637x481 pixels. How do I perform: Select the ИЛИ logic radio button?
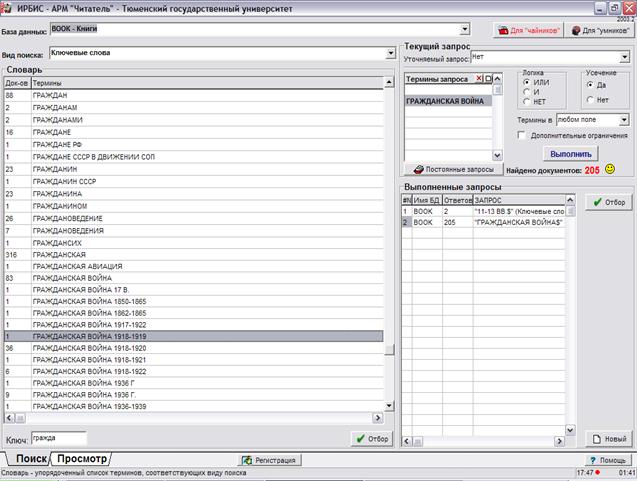(527, 82)
